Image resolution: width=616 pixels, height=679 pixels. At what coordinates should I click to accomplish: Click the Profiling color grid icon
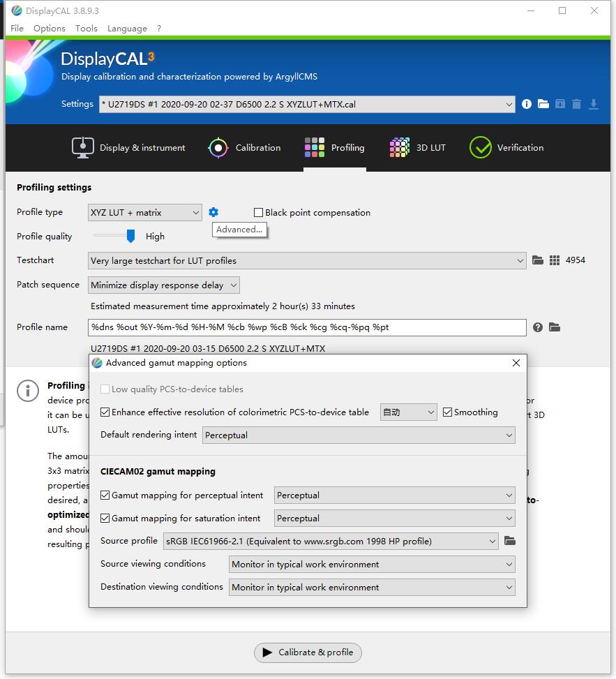tap(314, 147)
